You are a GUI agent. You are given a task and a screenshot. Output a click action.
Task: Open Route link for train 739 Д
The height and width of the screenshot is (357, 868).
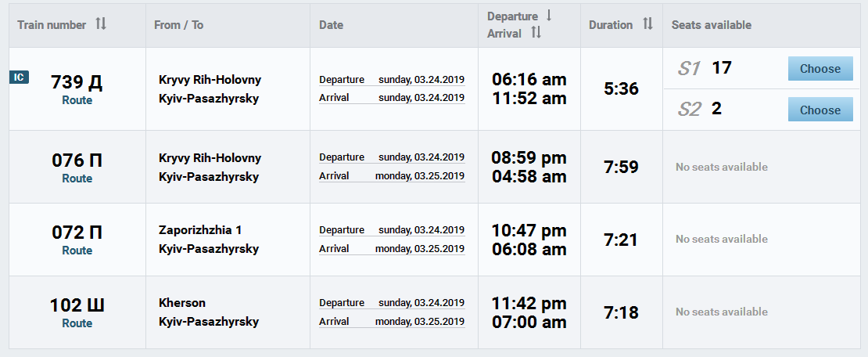point(77,100)
